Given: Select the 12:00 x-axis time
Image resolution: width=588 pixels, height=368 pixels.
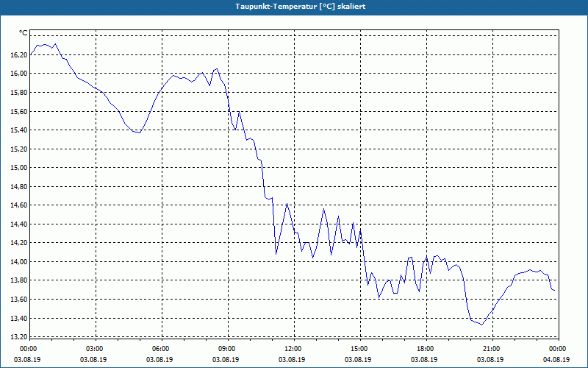Looking at the screenshot, I should click(x=292, y=349).
